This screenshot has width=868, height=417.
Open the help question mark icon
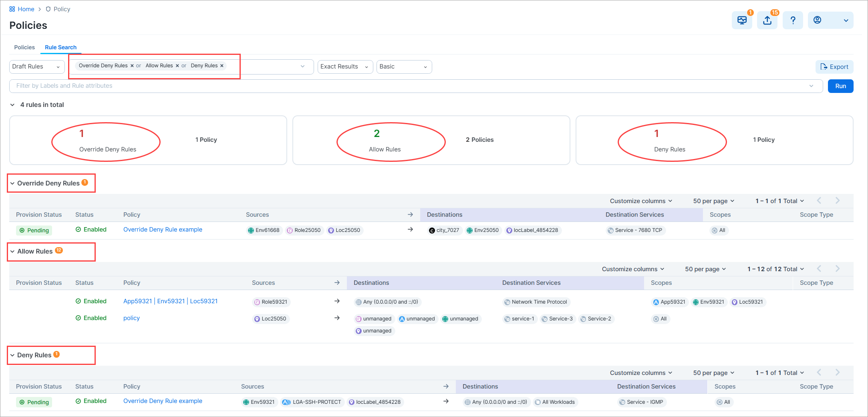pyautogui.click(x=793, y=20)
